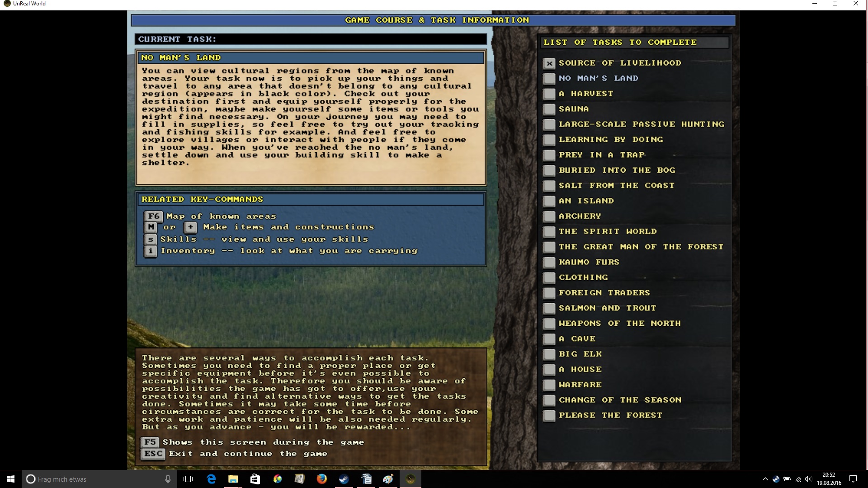Click the ESC key to exit screen

coord(153,454)
